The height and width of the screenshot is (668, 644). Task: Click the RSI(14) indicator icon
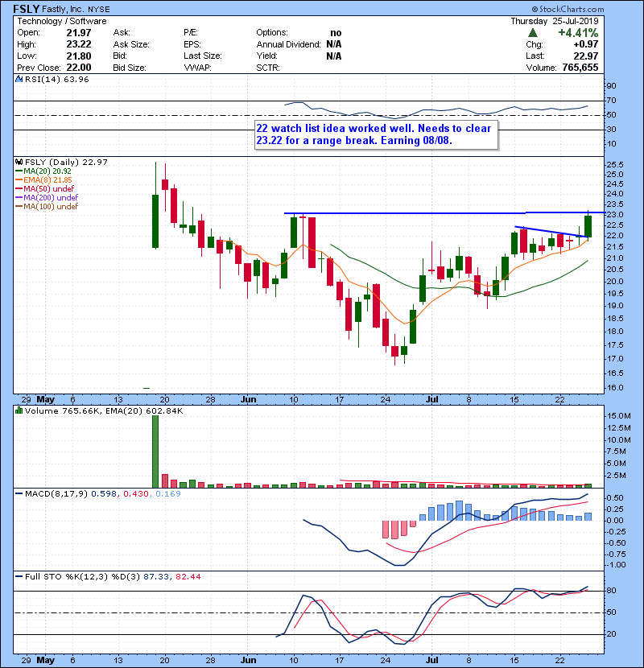(x=19, y=79)
